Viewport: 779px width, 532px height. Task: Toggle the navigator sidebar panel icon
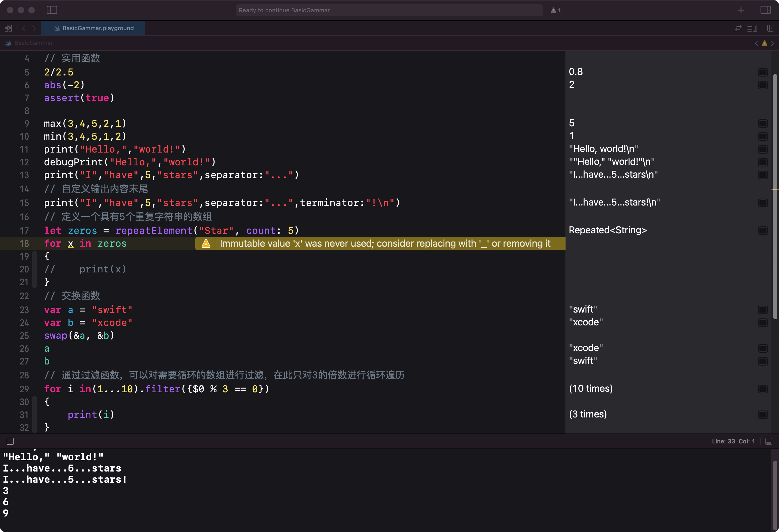pos(52,10)
